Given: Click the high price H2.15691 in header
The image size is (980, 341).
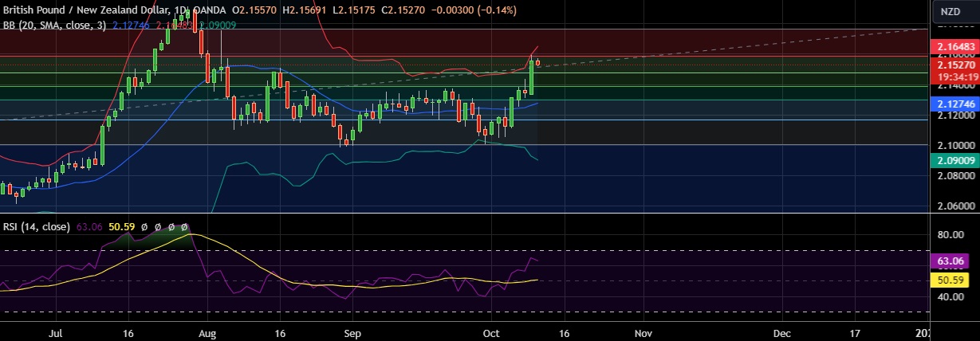Looking at the screenshot, I should 303,10.
